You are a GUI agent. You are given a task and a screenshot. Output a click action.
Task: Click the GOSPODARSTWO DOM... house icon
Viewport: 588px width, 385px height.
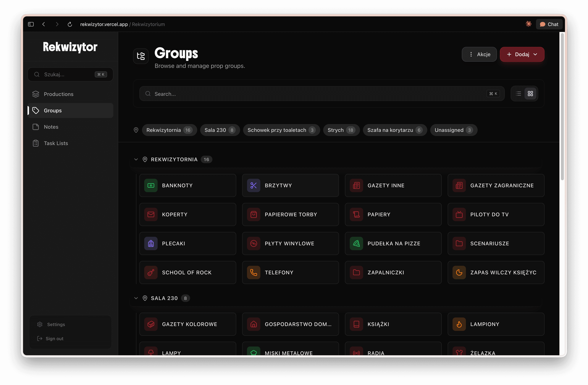pos(253,324)
